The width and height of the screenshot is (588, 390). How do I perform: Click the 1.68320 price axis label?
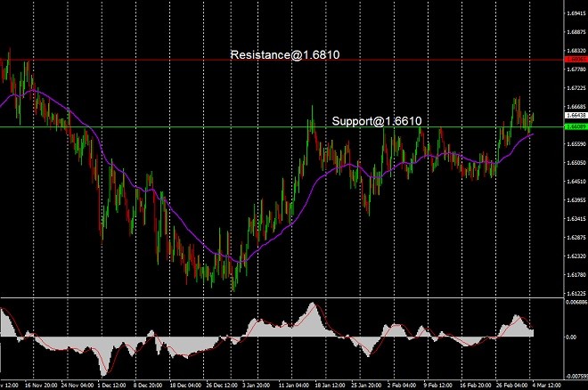click(x=576, y=51)
